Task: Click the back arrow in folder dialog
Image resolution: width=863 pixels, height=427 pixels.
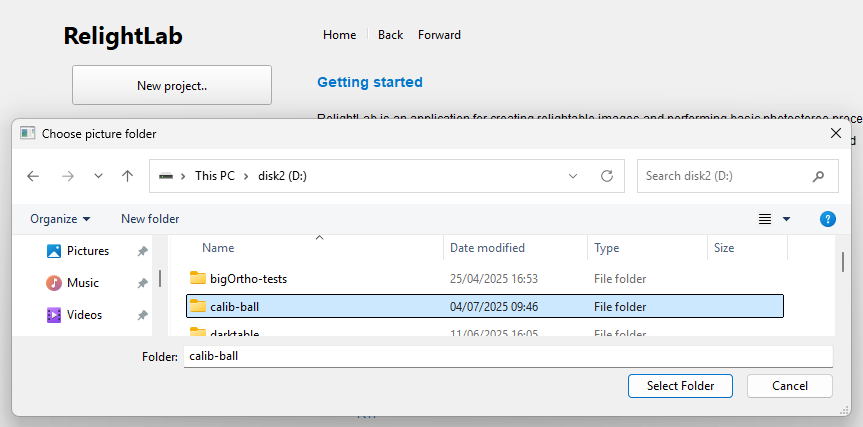Action: tap(33, 176)
